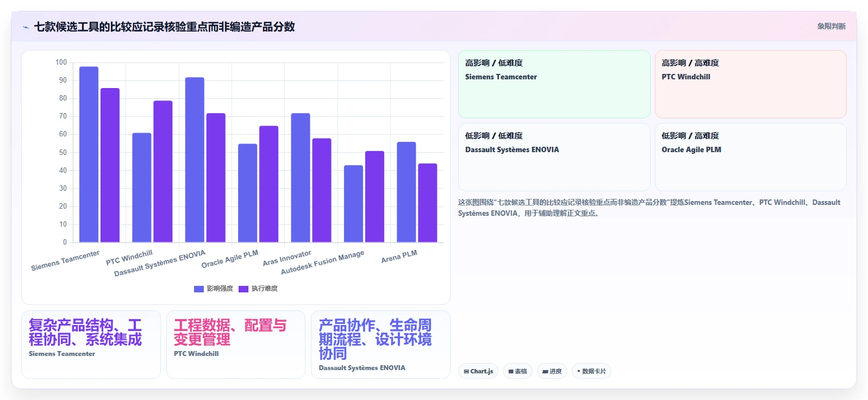This screenshot has width=868, height=400.
Task: Open the 工程数据、配置与变更管理 card
Action: pyautogui.click(x=236, y=345)
